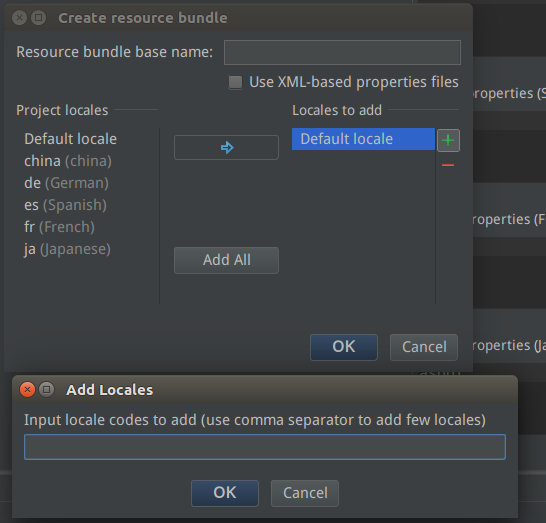
Task: Click OK in Create resource bundle dialog
Action: 344,347
